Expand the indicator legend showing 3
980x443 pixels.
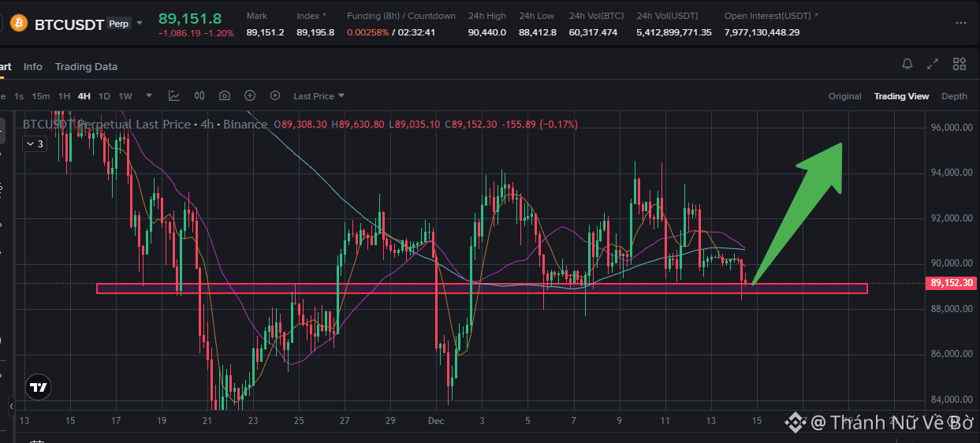[34, 144]
